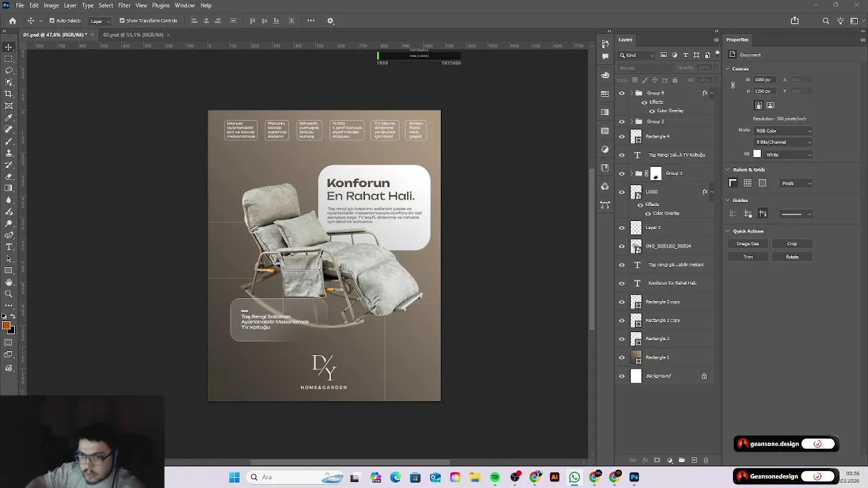
Task: Click the Image Size quick action
Action: pos(748,244)
